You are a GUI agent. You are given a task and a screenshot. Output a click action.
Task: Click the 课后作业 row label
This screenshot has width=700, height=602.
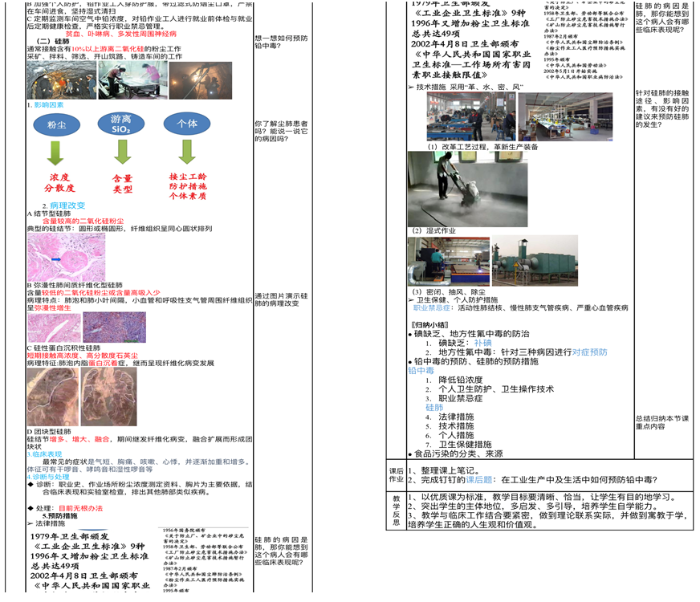(397, 475)
